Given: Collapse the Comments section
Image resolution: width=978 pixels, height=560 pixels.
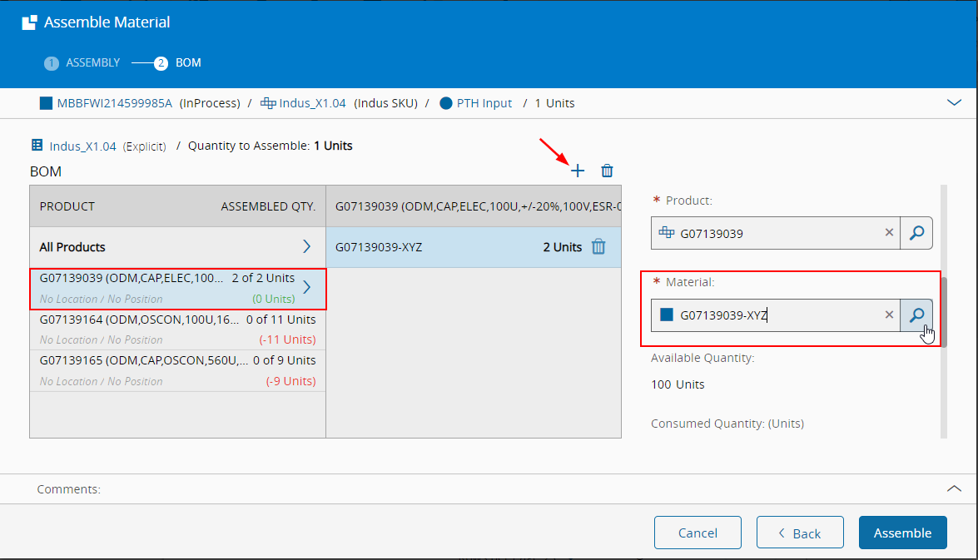Looking at the screenshot, I should coord(954,488).
